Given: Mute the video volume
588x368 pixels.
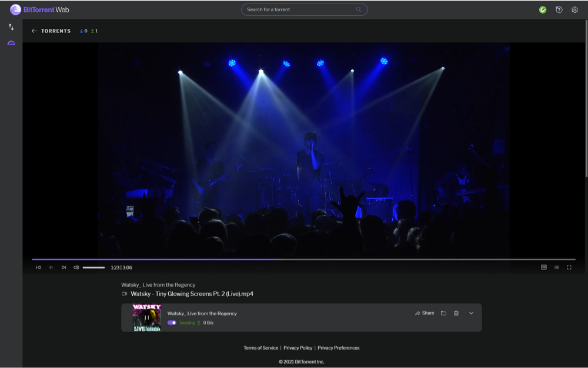Looking at the screenshot, I should (x=75, y=267).
